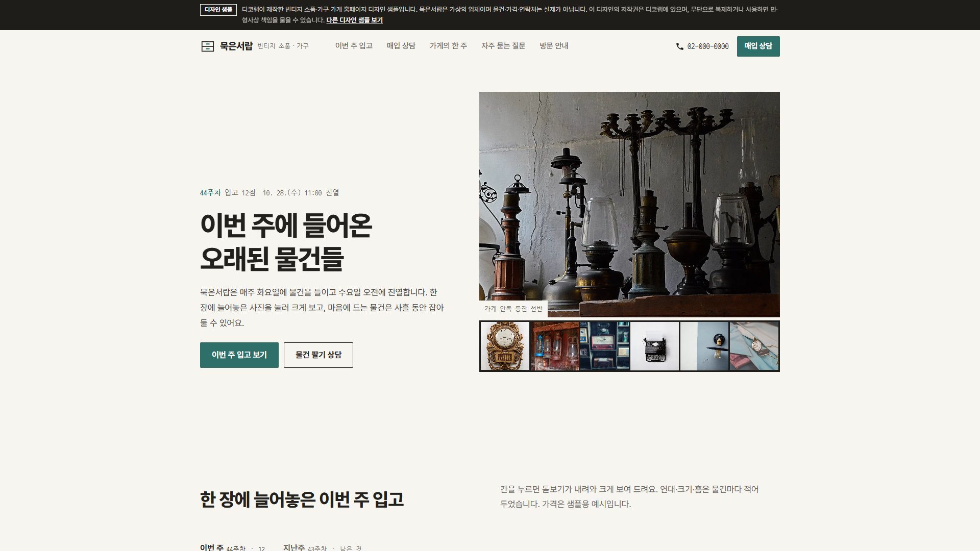Click the 10. 28.(수) 11:00 진열 text

coord(301,193)
